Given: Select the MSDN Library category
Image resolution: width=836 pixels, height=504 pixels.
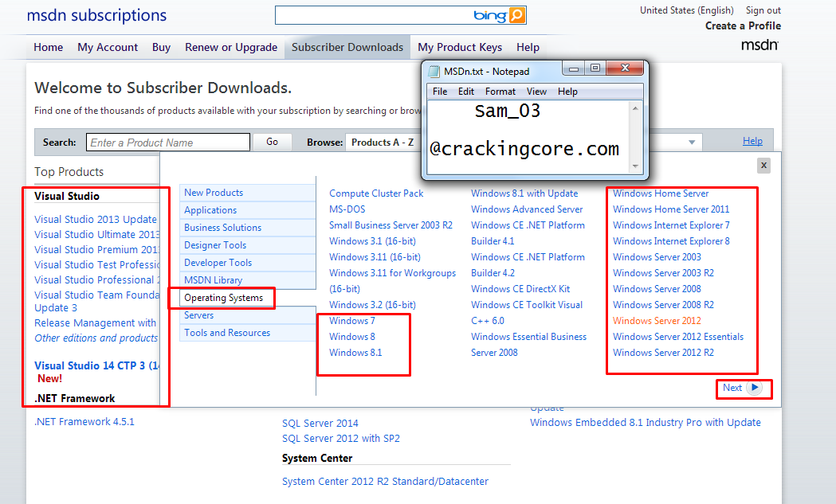Looking at the screenshot, I should [248, 280].
